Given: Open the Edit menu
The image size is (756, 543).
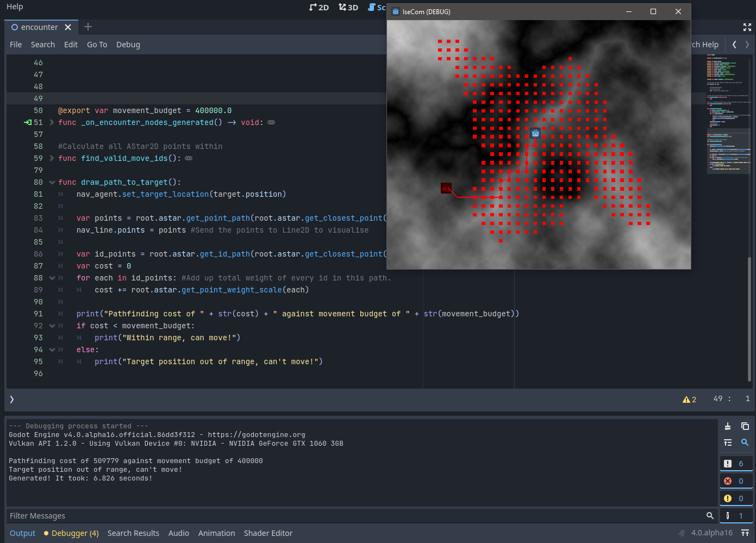Looking at the screenshot, I should 71,45.
